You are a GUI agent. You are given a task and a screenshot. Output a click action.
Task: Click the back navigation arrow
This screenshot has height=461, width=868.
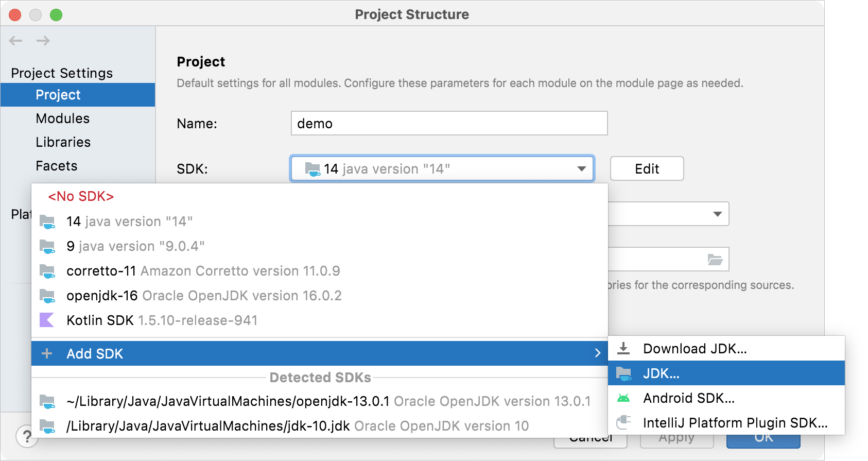pos(16,41)
